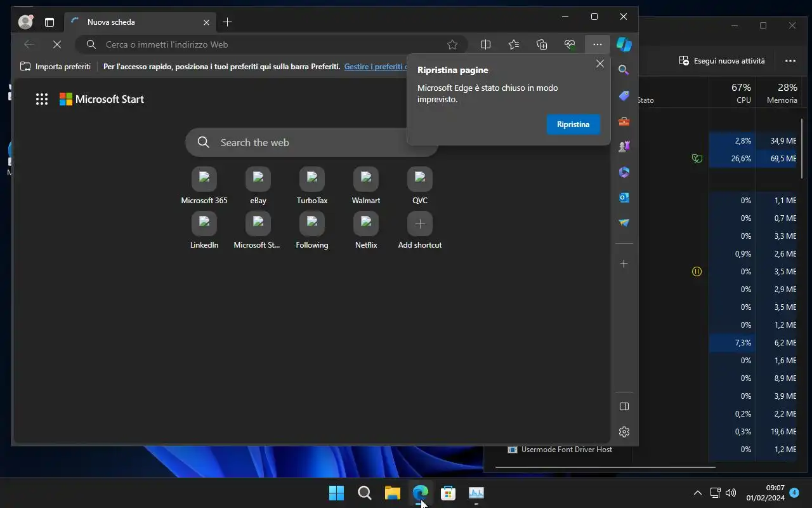
Task: Open the Microsoft 365 shortcut
Action: tap(204, 186)
